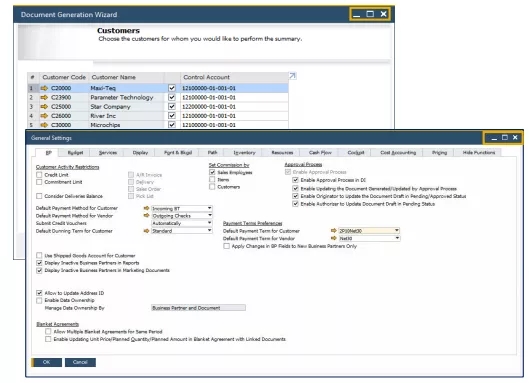Viewport: 531px width, 383px height.
Task: Open link arrow for customer C23900
Action: [44, 97]
